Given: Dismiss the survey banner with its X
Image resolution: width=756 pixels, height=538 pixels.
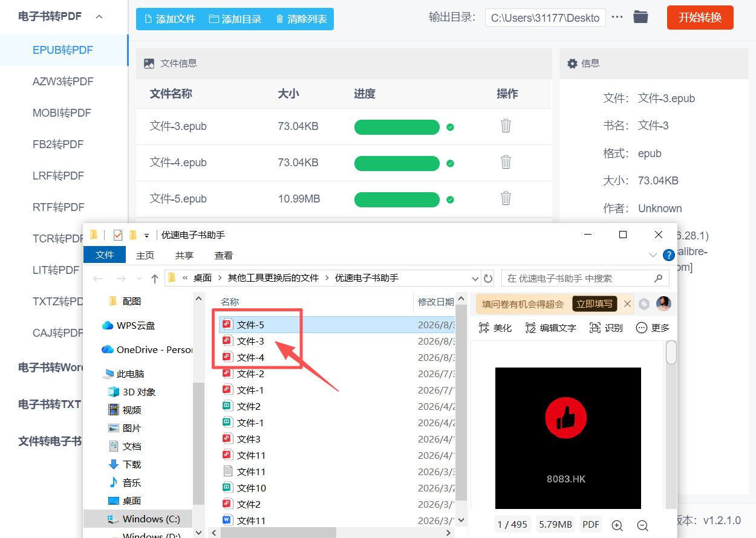Looking at the screenshot, I should [628, 304].
